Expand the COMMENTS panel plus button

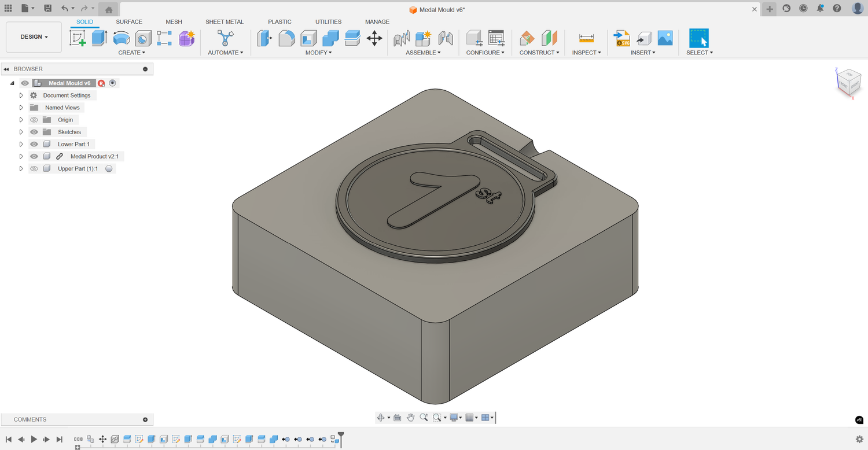pyautogui.click(x=145, y=420)
